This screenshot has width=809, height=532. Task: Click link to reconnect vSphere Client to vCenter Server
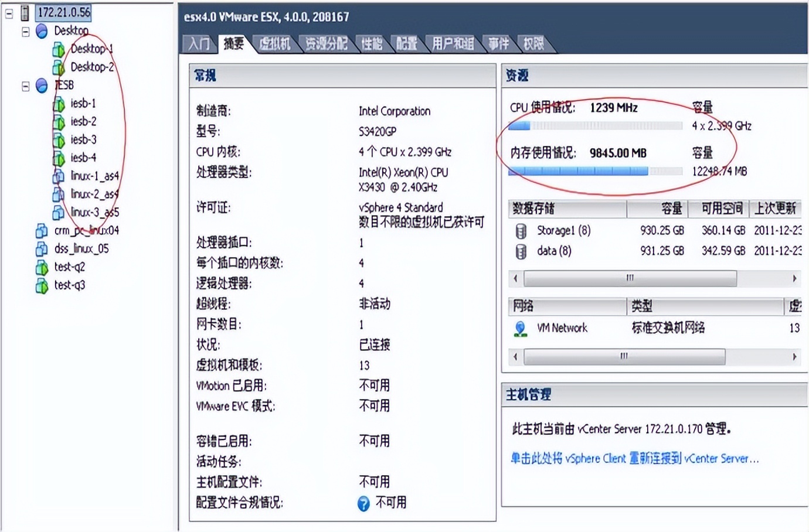(x=635, y=459)
